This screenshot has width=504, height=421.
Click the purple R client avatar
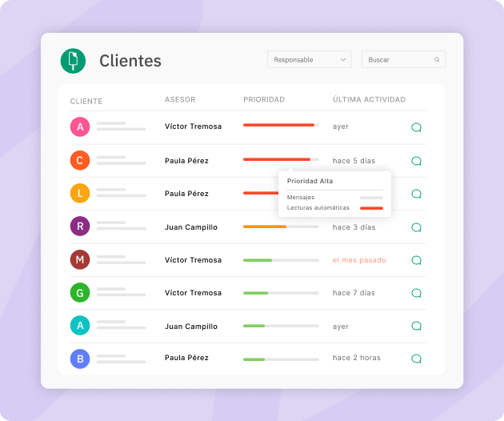click(79, 227)
